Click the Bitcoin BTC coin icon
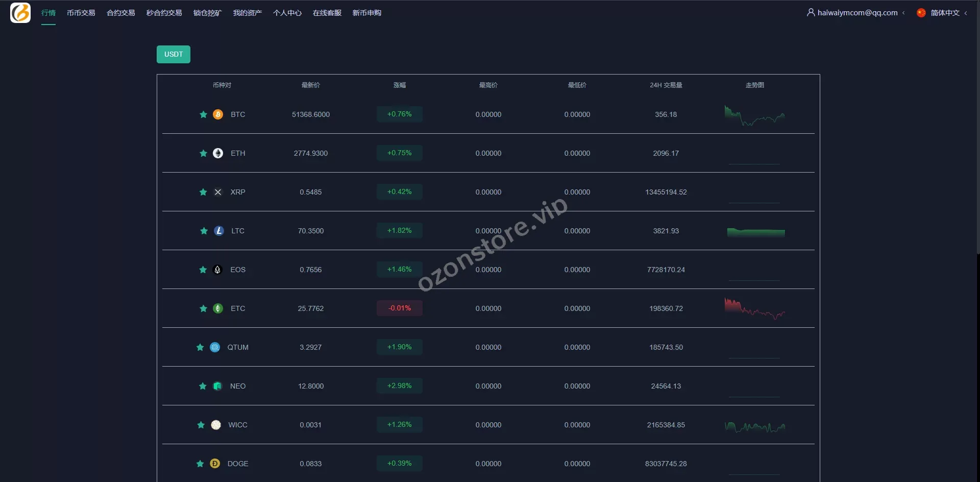The width and height of the screenshot is (980, 482). pyautogui.click(x=218, y=114)
